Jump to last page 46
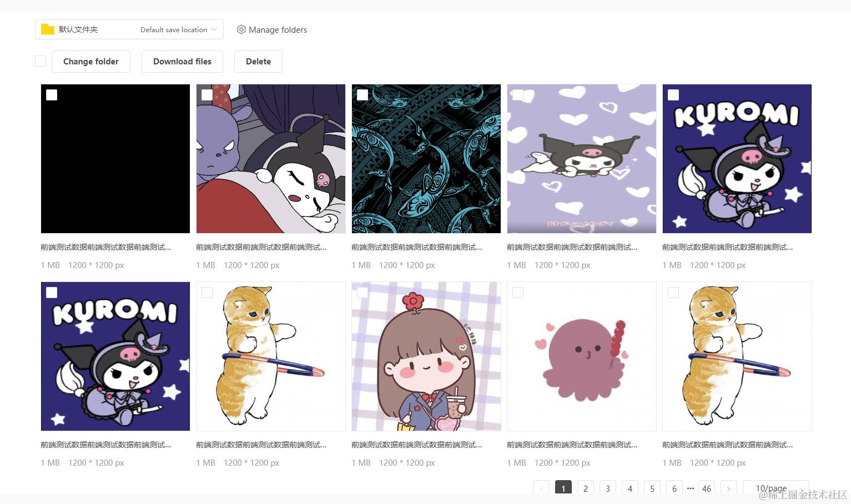 point(707,488)
